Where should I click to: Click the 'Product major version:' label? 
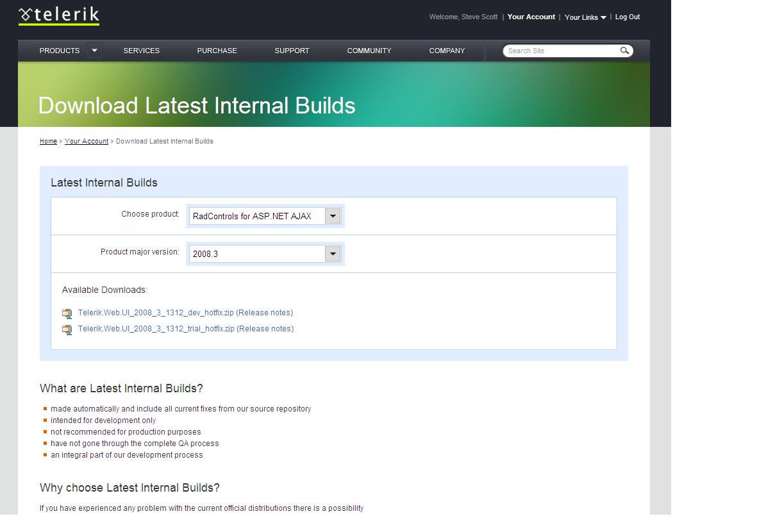point(140,252)
